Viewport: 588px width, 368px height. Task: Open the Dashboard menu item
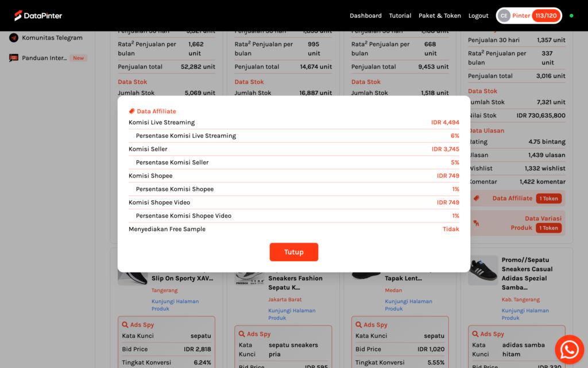point(366,16)
